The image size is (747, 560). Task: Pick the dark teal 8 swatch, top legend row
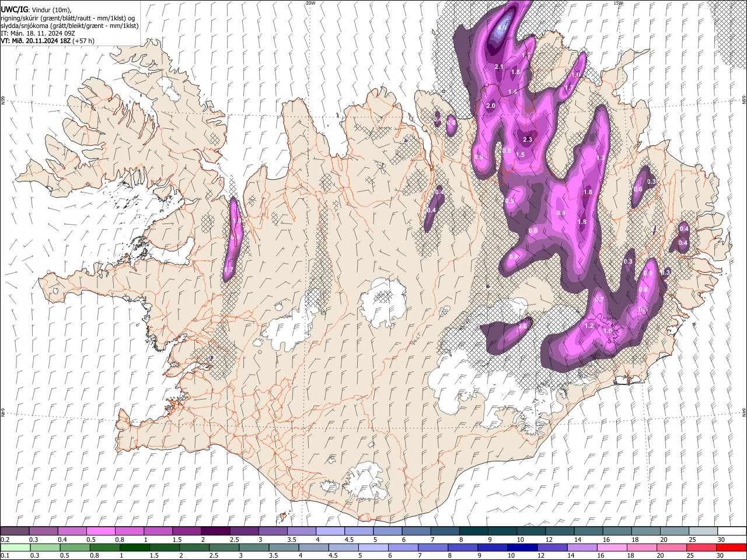point(473,531)
